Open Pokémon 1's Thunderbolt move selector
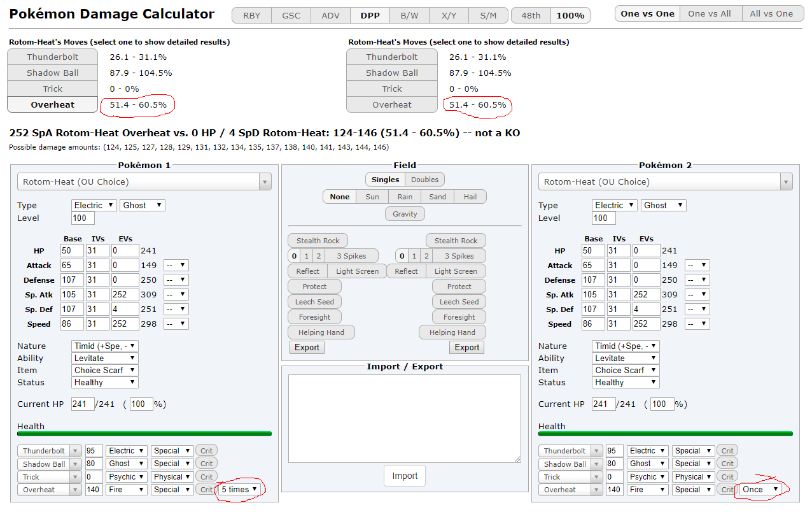The width and height of the screenshot is (812, 519). point(50,451)
